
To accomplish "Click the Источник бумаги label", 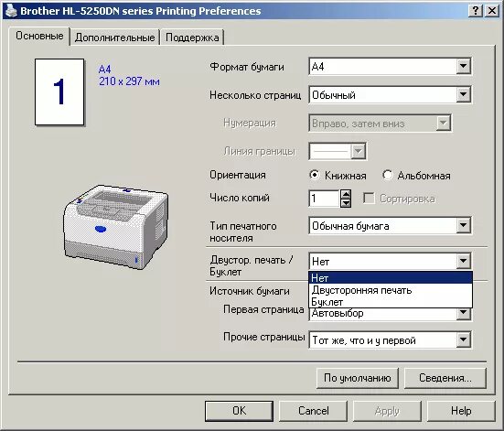I will [x=250, y=291].
